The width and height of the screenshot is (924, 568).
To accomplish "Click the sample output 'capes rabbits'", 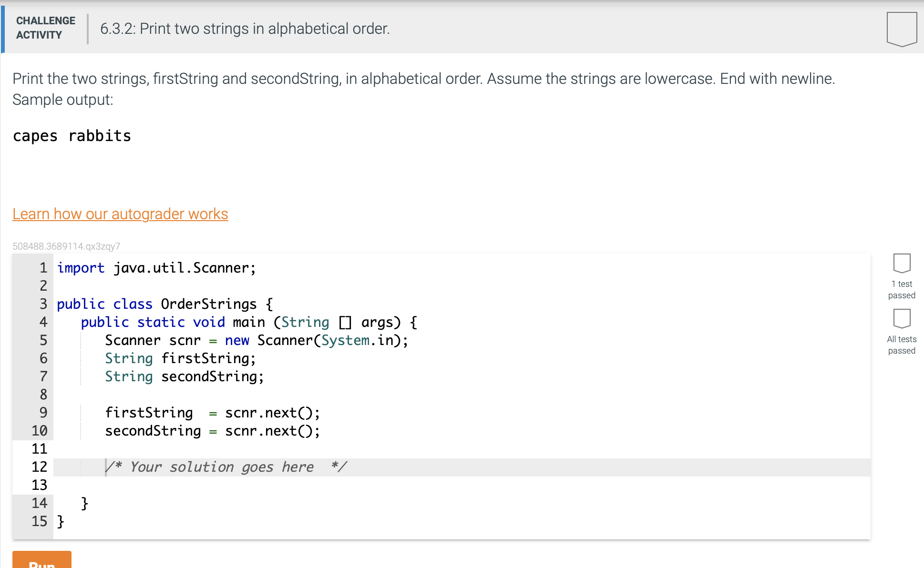I will [72, 136].
